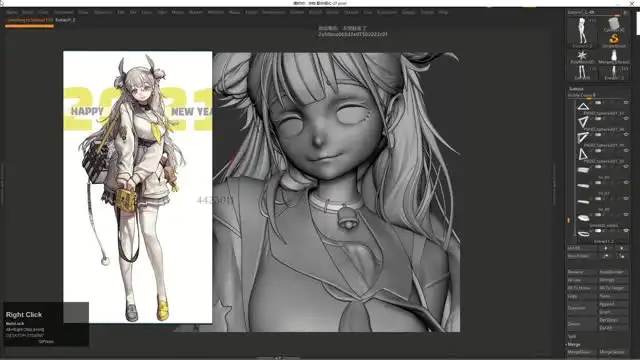
Task: Open the Brush menu
Action: [28, 13]
